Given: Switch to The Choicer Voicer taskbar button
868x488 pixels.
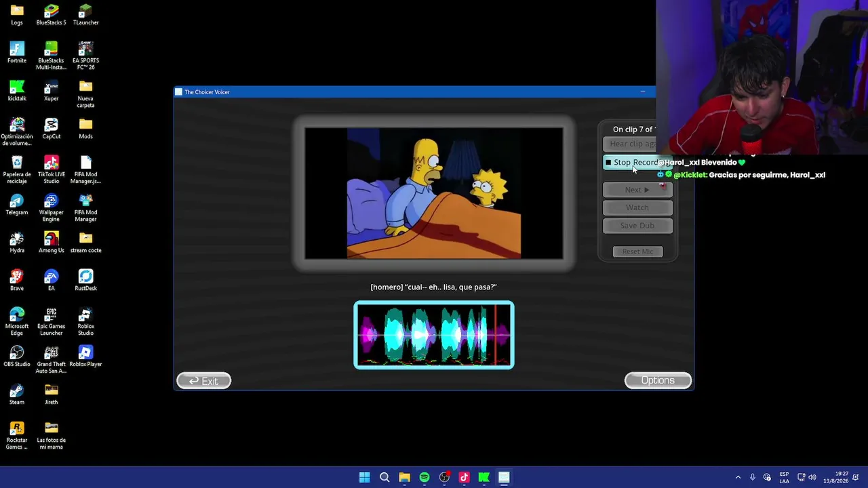Looking at the screenshot, I should [x=504, y=477].
